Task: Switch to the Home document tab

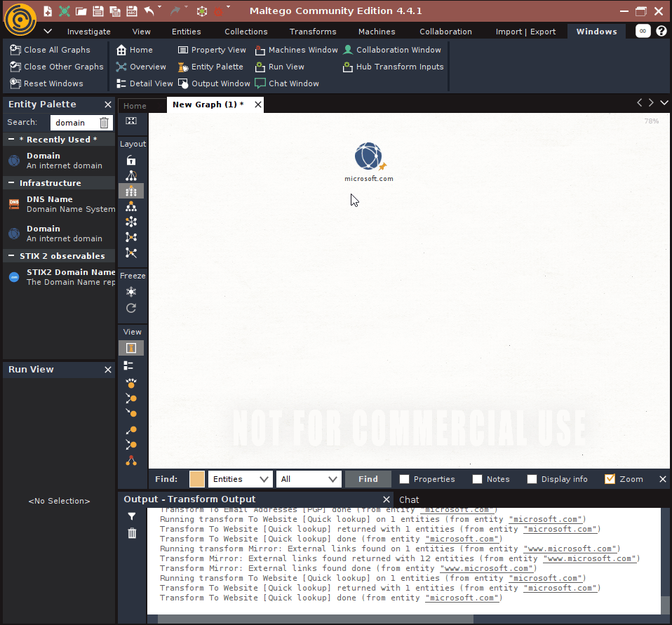Action: (135, 105)
